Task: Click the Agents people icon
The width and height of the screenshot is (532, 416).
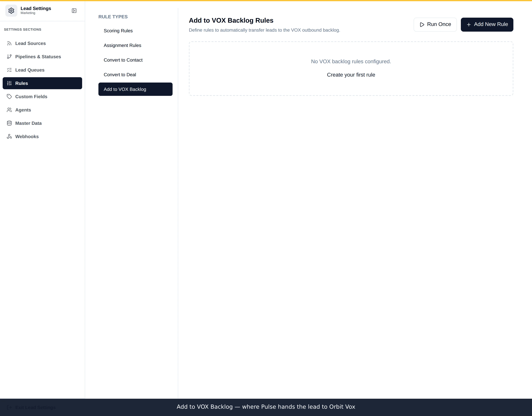Action: click(x=9, y=110)
